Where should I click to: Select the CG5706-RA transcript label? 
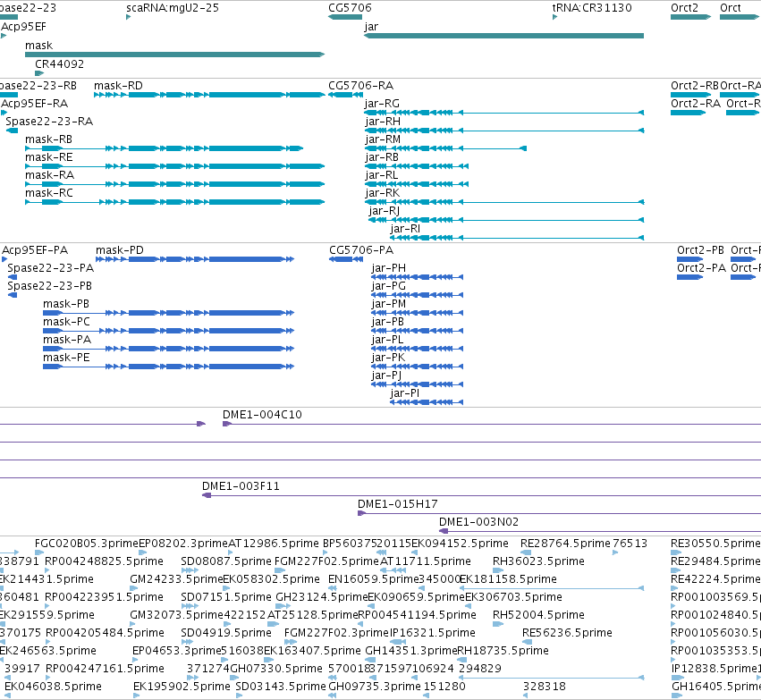click(360, 86)
